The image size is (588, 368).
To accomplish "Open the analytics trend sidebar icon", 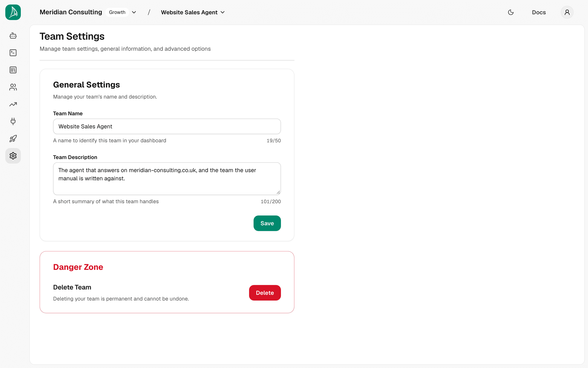I will 13,104.
